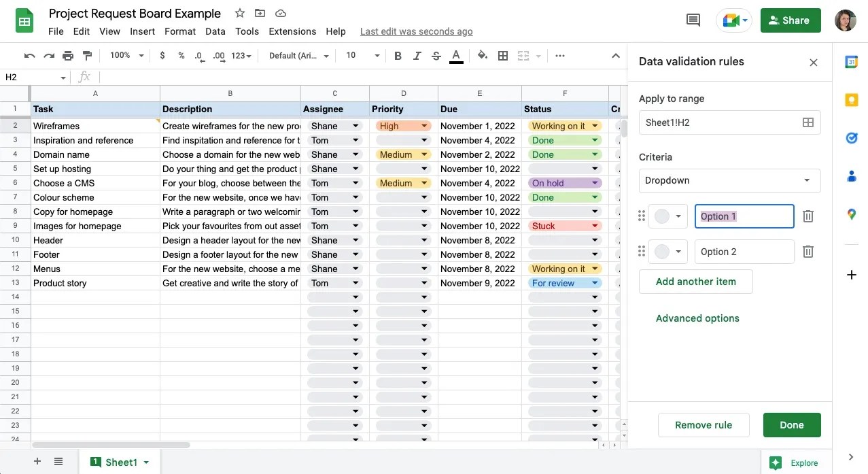Open the comment history
Viewport: 868px width, 474px height.
click(x=693, y=20)
